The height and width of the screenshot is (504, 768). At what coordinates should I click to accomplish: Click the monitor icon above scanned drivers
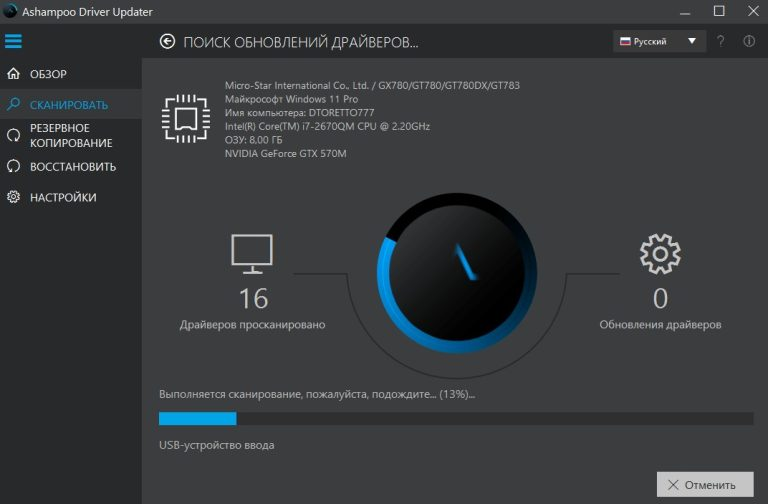point(252,254)
